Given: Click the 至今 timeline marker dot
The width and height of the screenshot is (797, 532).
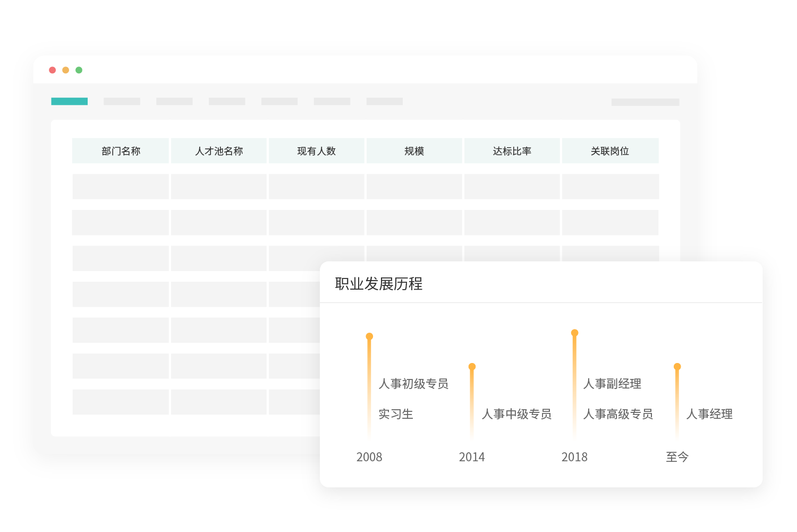Looking at the screenshot, I should [677, 367].
